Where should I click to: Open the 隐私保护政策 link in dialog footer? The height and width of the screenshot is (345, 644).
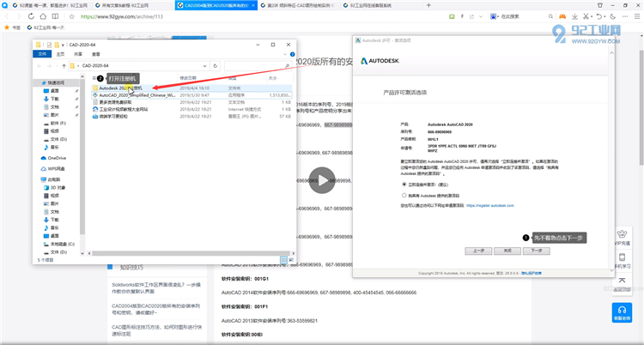pyautogui.click(x=533, y=273)
